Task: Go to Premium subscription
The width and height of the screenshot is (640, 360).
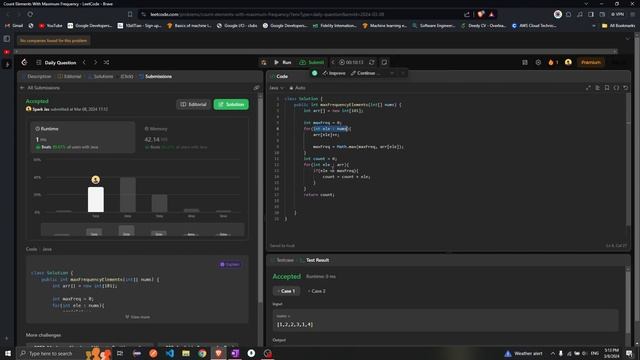Action: pos(591,62)
